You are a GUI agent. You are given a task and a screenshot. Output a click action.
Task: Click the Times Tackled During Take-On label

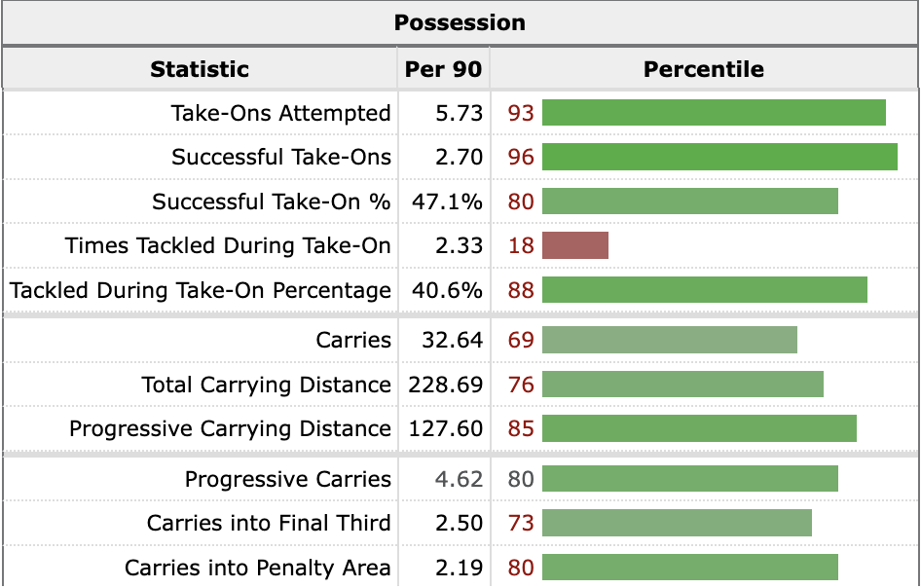pyautogui.click(x=228, y=246)
